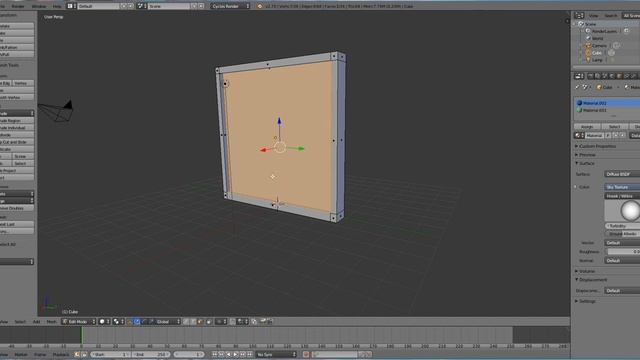640x360 pixels.
Task: Click the OpenGL render image icon
Action: pyautogui.click(x=264, y=322)
